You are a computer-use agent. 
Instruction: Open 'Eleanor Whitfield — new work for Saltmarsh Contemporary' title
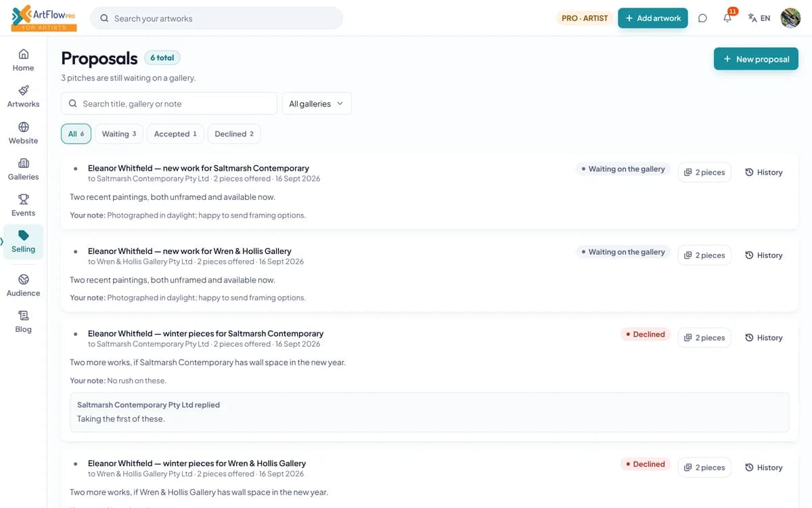(198, 168)
